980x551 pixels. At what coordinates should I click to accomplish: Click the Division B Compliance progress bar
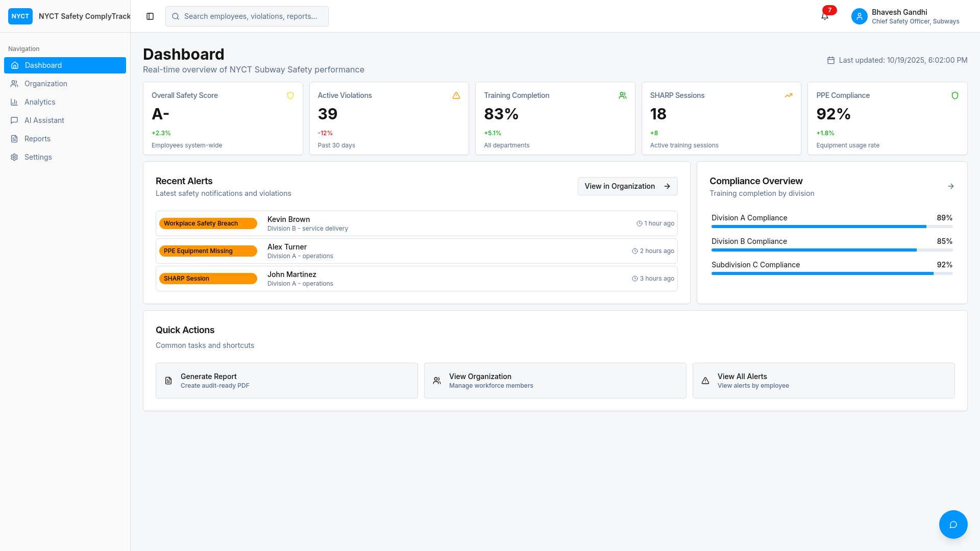click(832, 250)
